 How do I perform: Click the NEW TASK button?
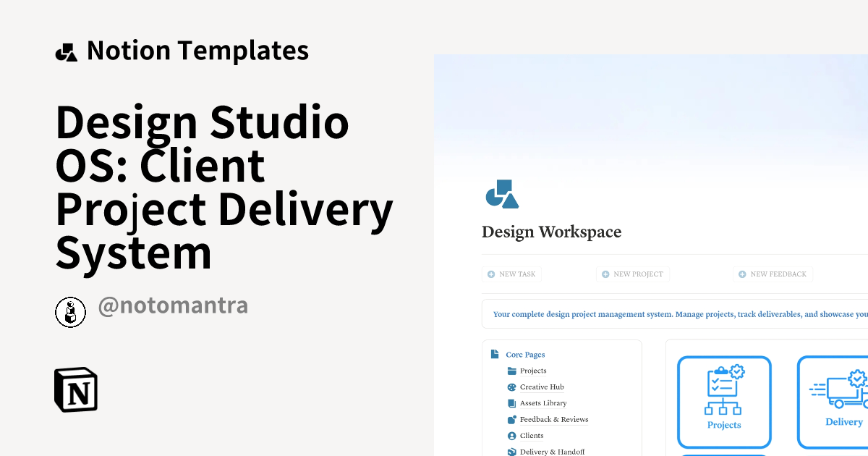click(x=511, y=274)
